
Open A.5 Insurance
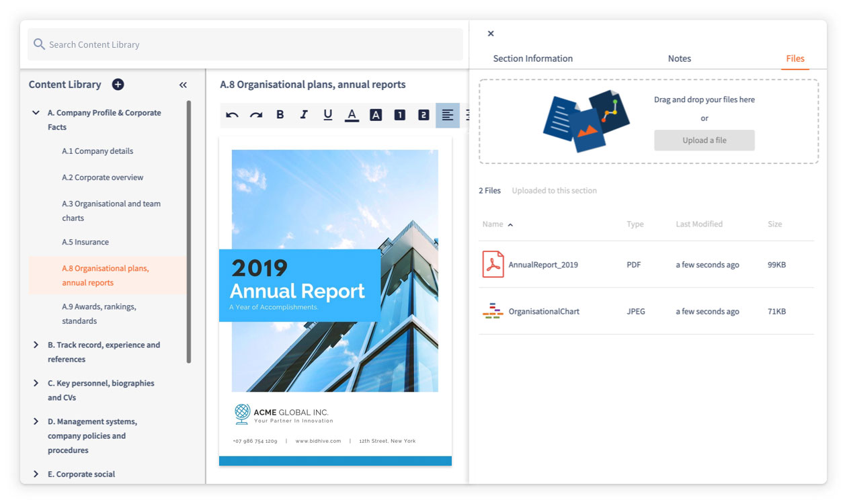[x=85, y=242]
